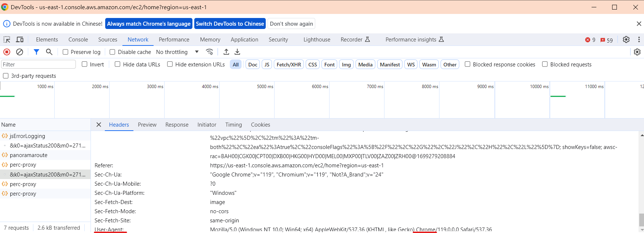
Task: Open the Elements panel tab
Action: pos(47,40)
